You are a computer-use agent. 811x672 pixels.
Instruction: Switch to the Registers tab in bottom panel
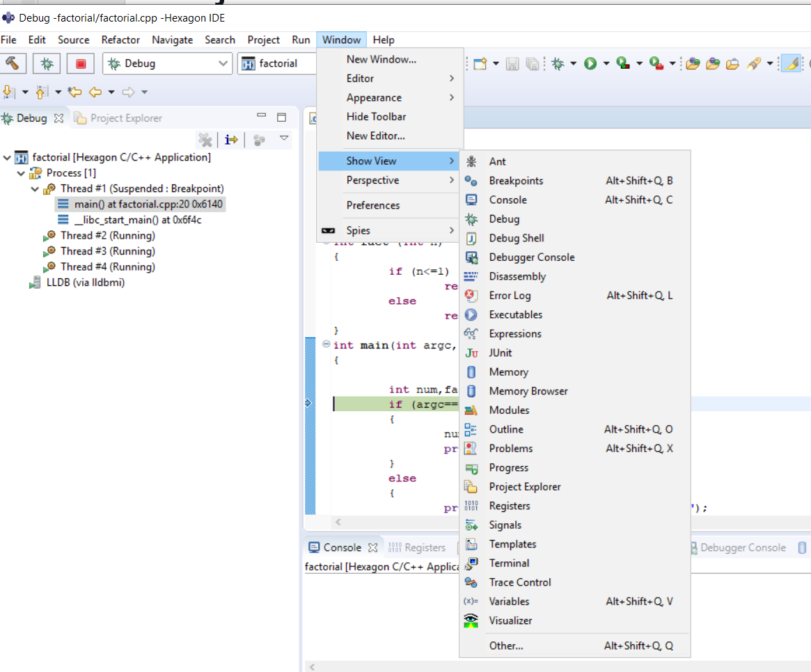pos(418,547)
